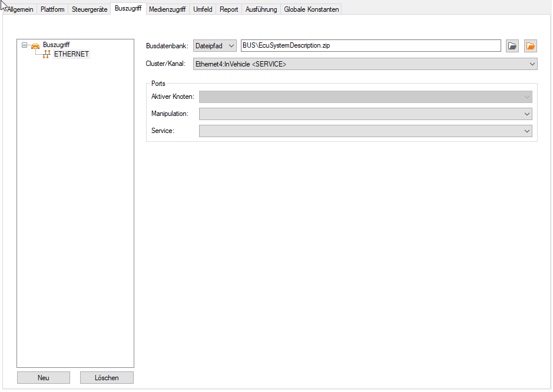
Task: Click the ETHERNET network node icon
Action: click(x=46, y=54)
